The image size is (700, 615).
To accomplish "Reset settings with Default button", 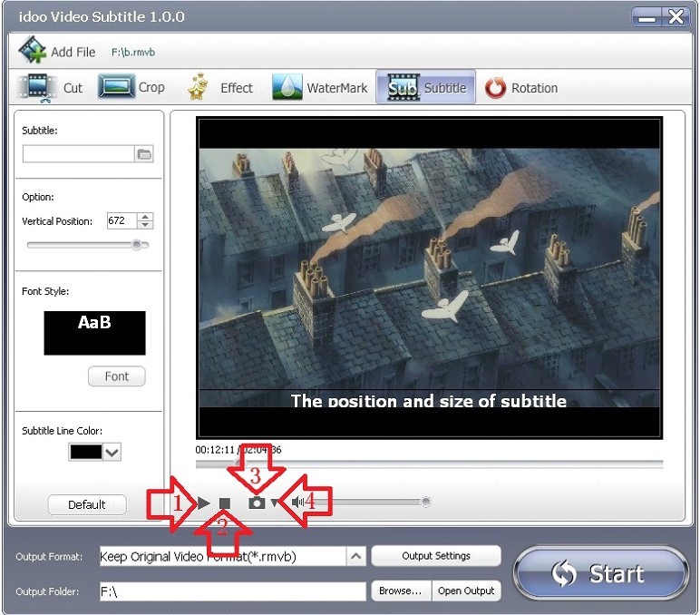I will click(x=87, y=504).
